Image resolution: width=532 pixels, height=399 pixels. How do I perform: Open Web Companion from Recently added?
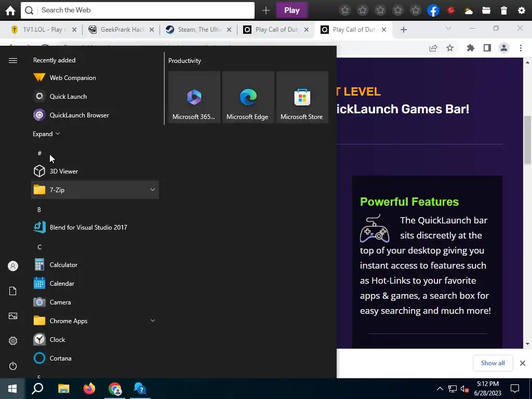coord(96,78)
